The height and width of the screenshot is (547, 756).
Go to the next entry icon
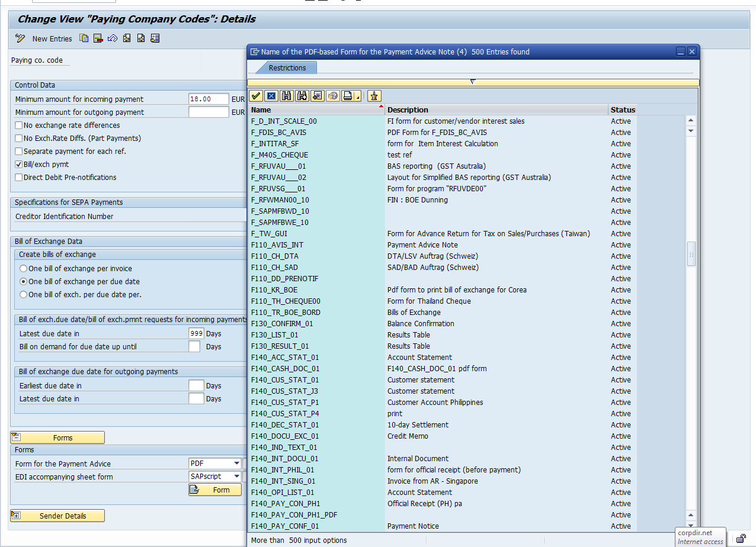(x=141, y=38)
